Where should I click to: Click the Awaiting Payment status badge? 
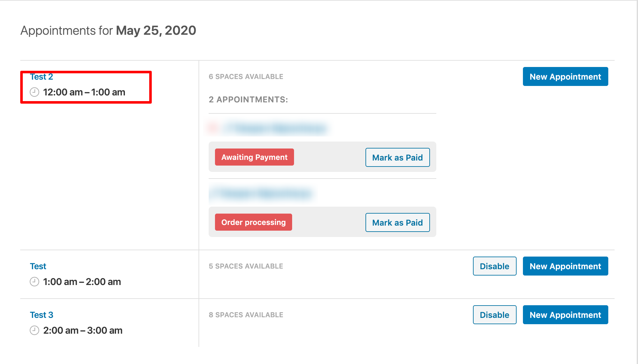point(254,157)
